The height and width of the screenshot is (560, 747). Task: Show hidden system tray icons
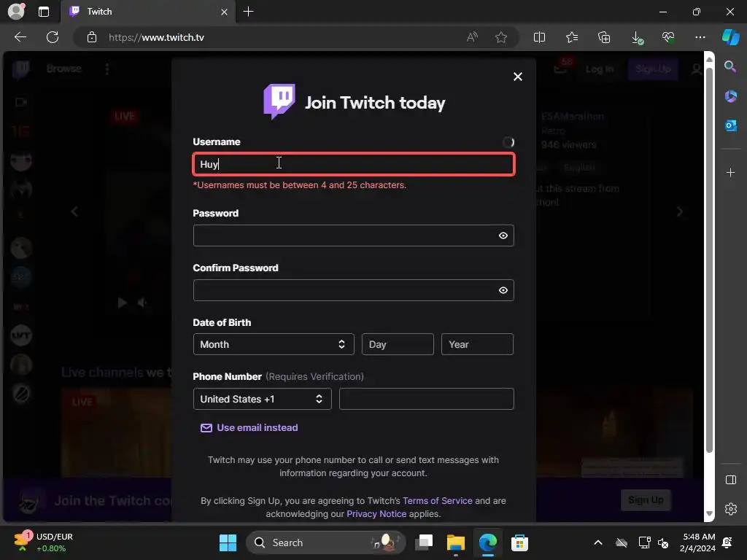[598, 542]
